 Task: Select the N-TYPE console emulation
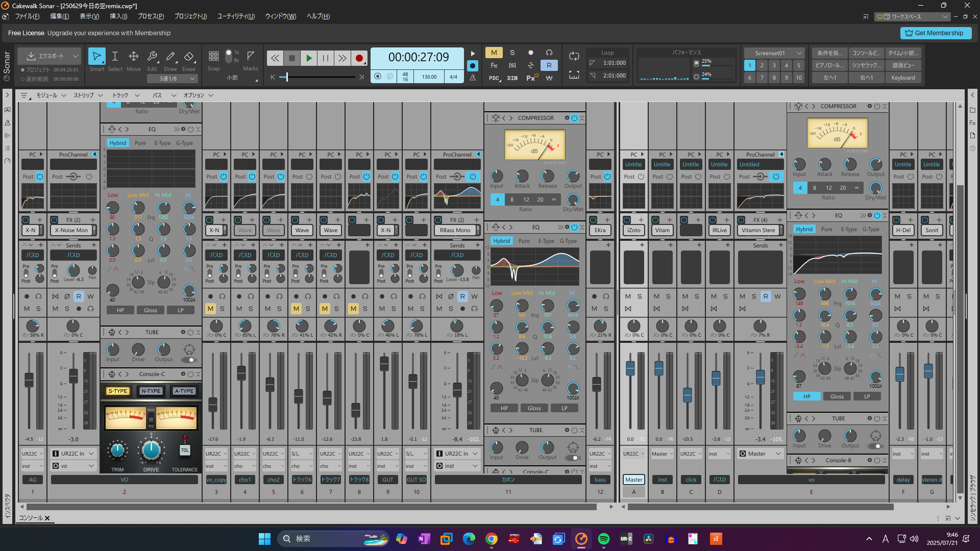pos(151,391)
